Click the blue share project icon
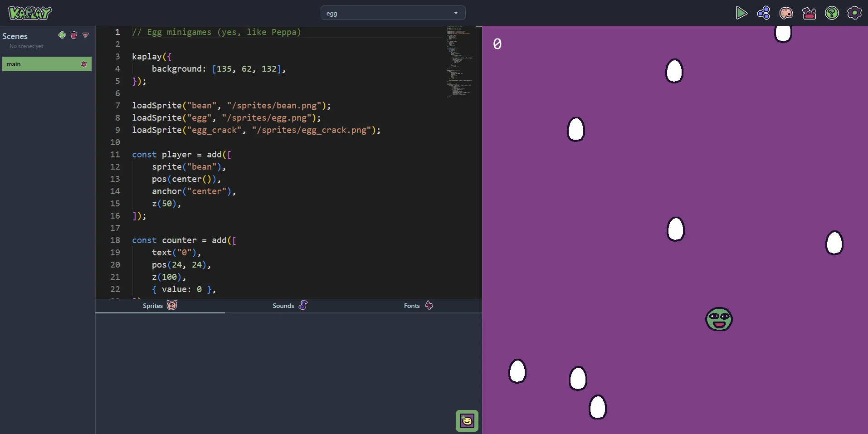The image size is (868, 434). point(764,13)
